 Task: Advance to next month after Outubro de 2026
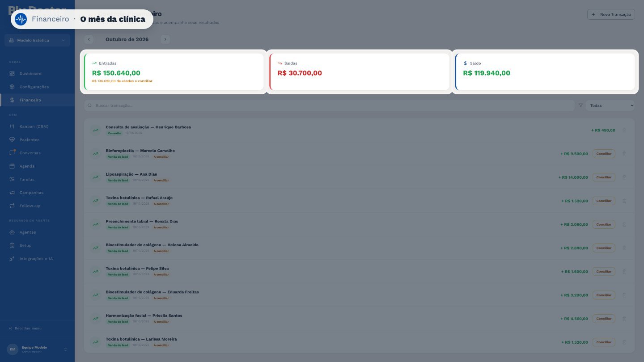click(x=165, y=39)
